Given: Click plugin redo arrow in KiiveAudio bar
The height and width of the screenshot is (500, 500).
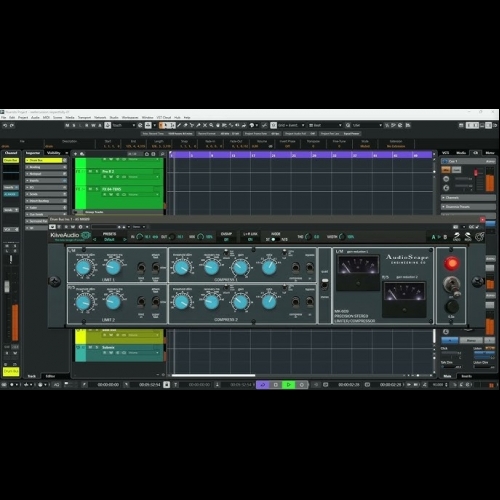Looking at the screenshot, I should (x=468, y=236).
